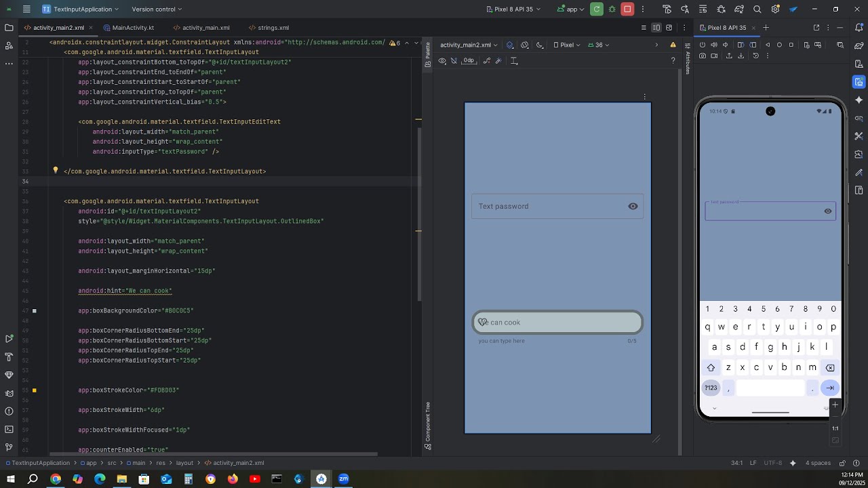Open the Build hammer tool window
This screenshot has width=868, height=488.
9,357
